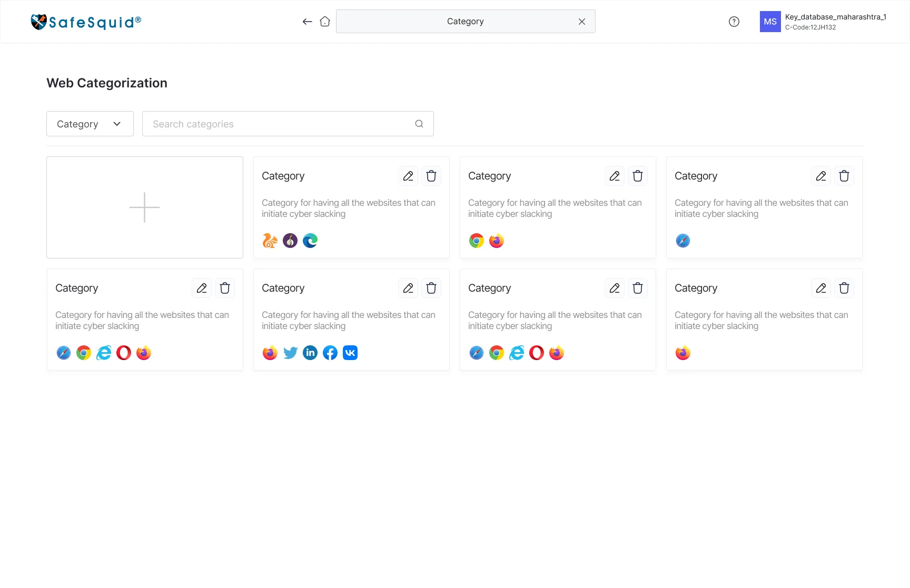Click the Facebook icon
Image resolution: width=910 pixels, height=588 pixels.
[330, 353]
